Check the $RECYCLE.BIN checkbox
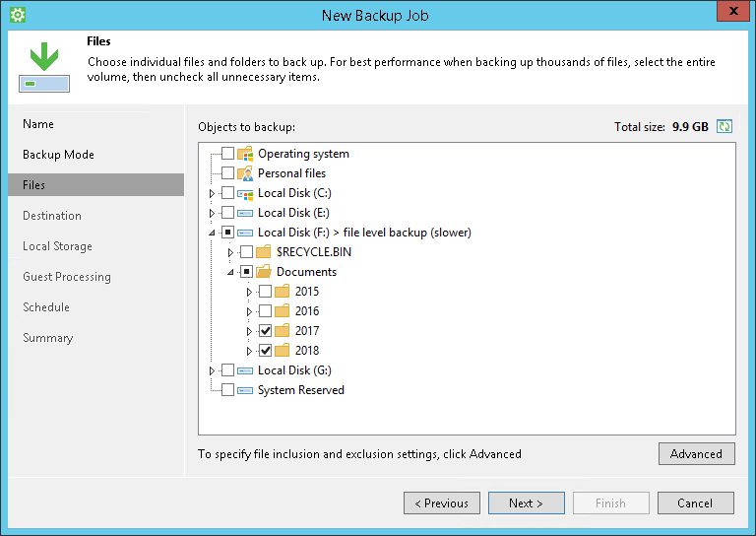The height and width of the screenshot is (536, 756). [246, 252]
